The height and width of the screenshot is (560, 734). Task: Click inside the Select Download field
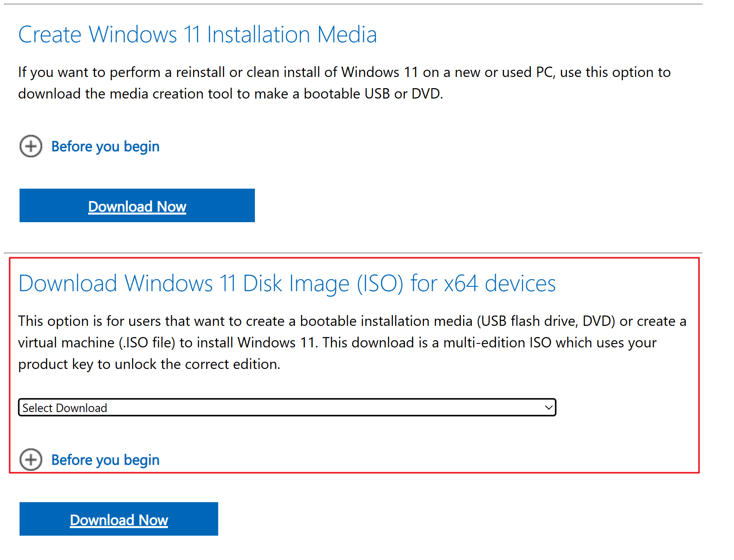tap(160, 407)
